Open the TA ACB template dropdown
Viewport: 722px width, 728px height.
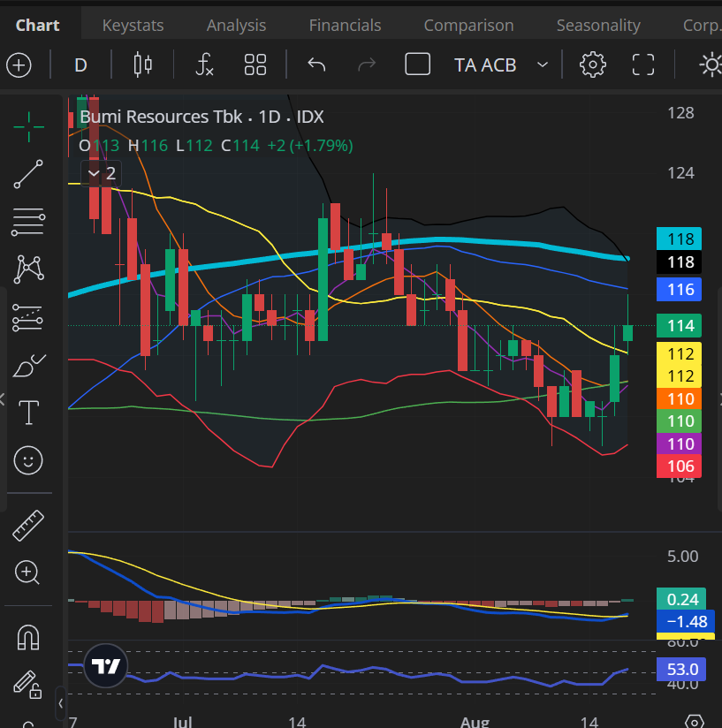(x=501, y=65)
